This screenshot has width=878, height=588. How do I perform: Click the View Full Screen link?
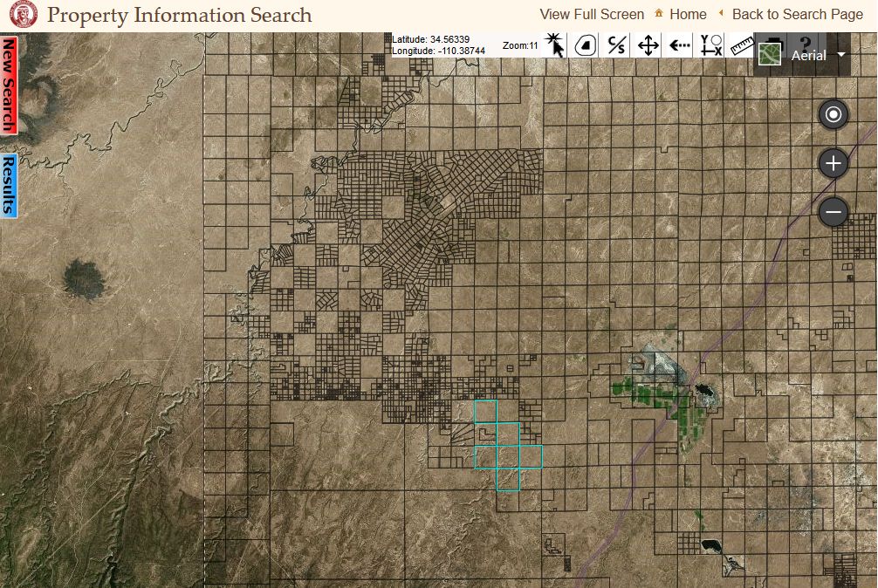click(x=592, y=15)
